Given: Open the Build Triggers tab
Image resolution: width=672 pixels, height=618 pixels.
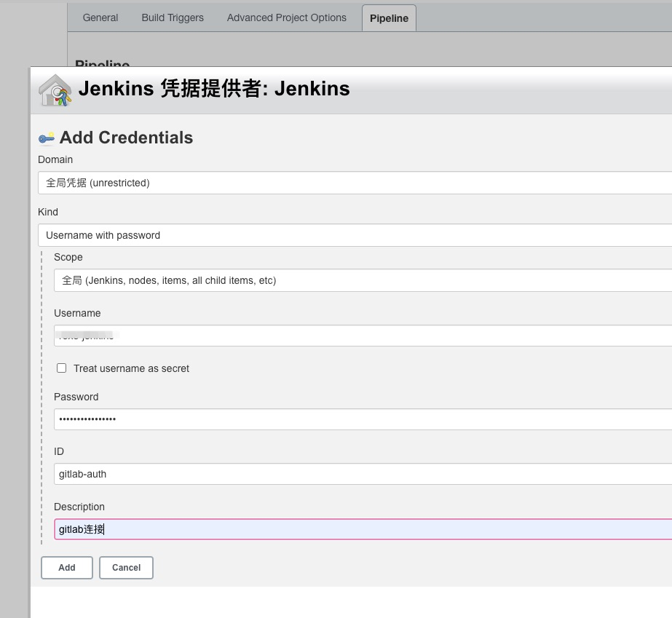Looking at the screenshot, I should pyautogui.click(x=173, y=17).
